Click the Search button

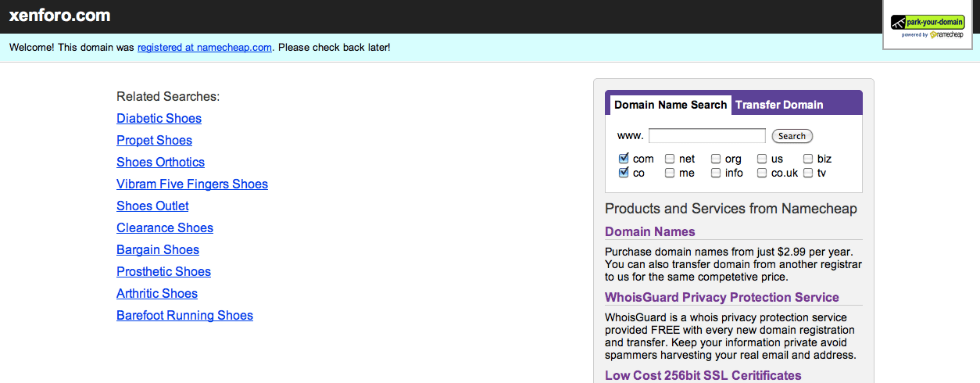coord(792,136)
